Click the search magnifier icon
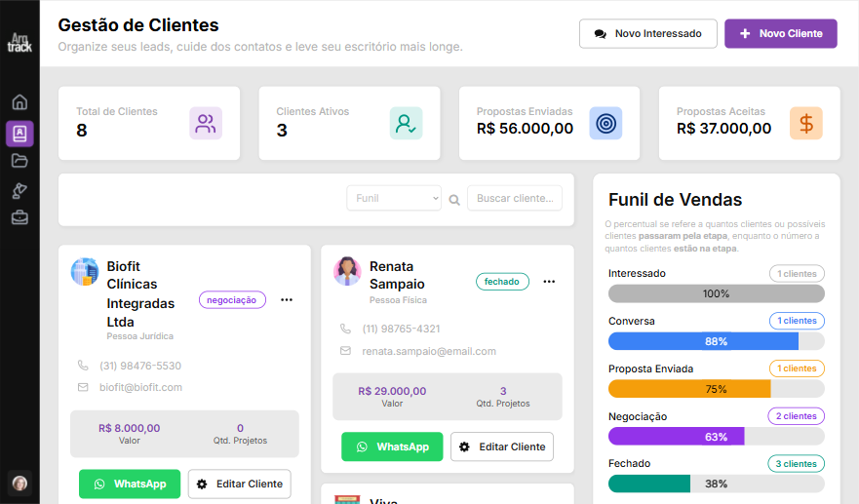The width and height of the screenshot is (859, 504). 454,200
